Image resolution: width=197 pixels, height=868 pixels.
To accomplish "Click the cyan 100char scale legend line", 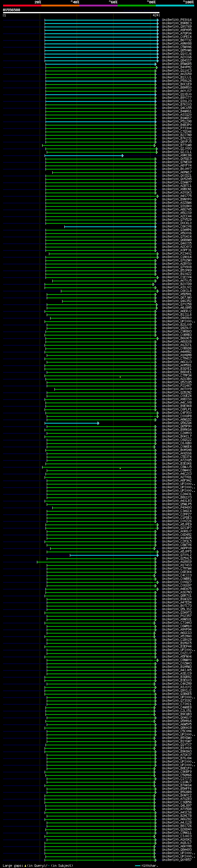I will point(137,866).
